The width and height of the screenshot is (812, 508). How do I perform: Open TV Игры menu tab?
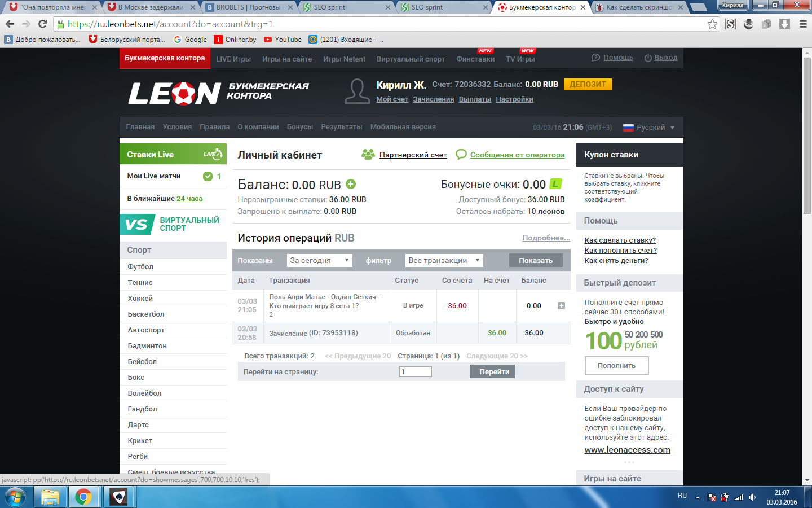tap(520, 59)
